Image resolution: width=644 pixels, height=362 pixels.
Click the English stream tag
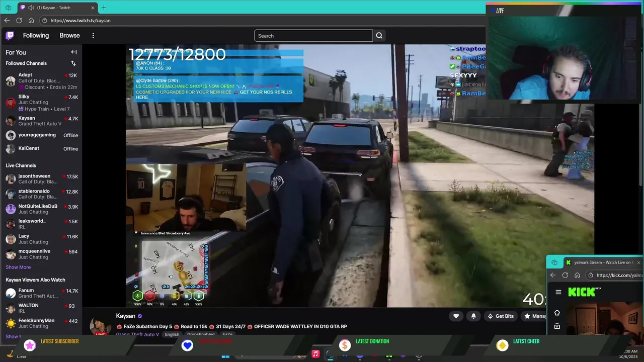(x=172, y=334)
